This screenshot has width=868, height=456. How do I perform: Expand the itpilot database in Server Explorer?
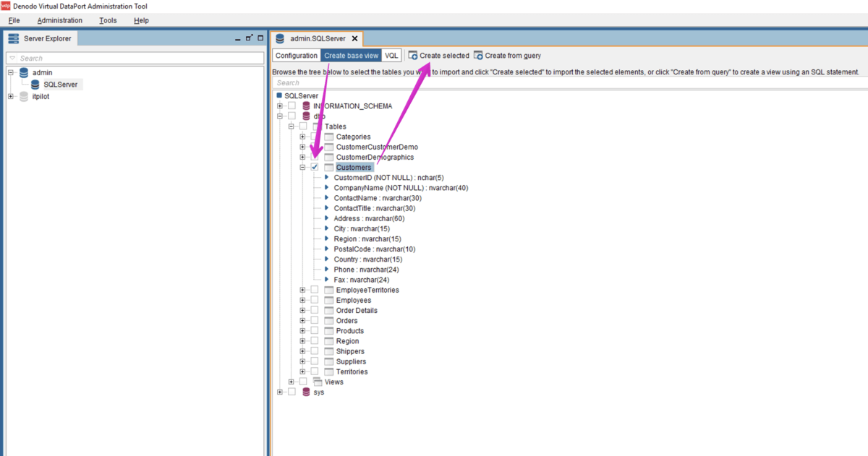click(x=11, y=96)
